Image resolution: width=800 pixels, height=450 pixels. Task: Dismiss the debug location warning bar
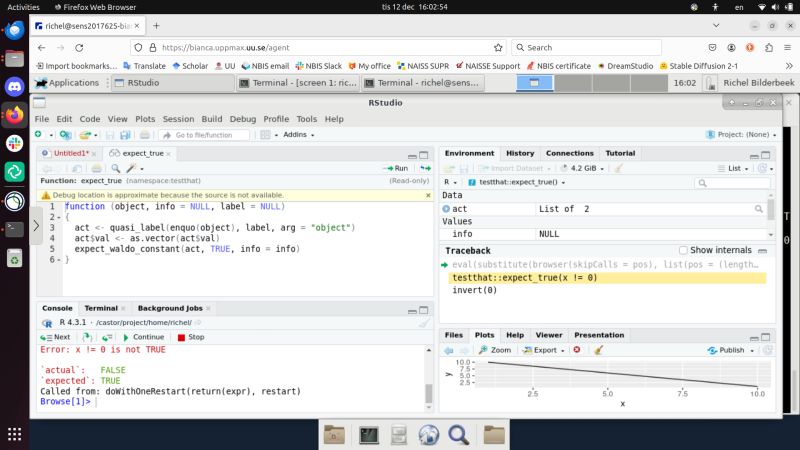tap(428, 195)
